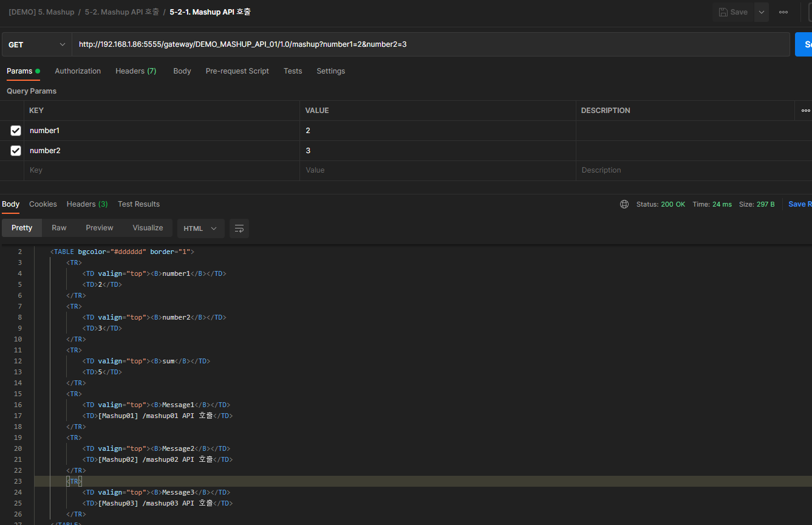This screenshot has height=525, width=812.
Task: Open the HTML format dropdown
Action: [200, 228]
